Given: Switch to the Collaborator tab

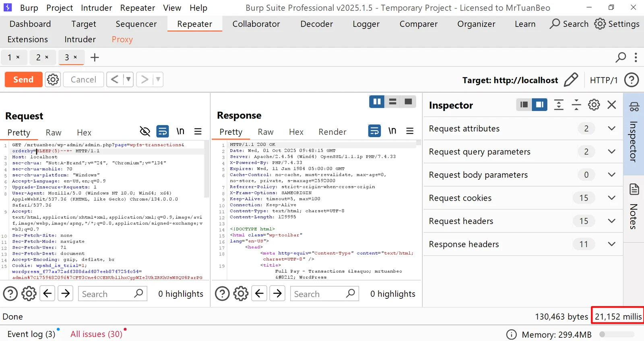Looking at the screenshot, I should [256, 24].
